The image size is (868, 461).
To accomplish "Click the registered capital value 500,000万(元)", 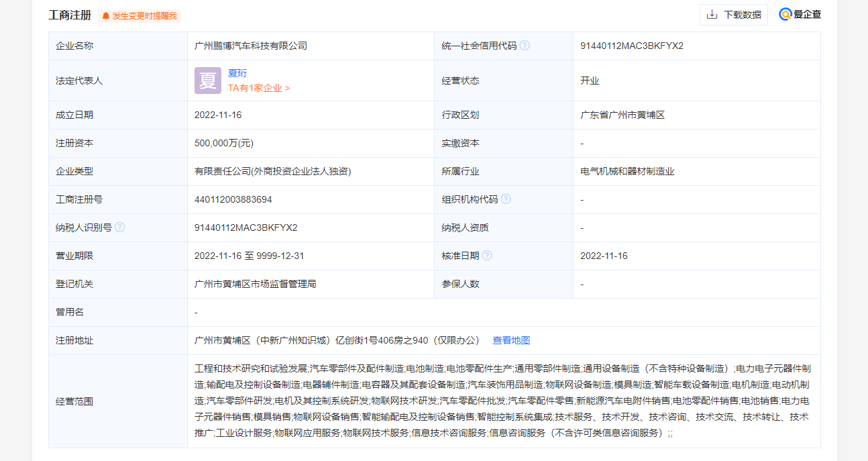I will 223,143.
